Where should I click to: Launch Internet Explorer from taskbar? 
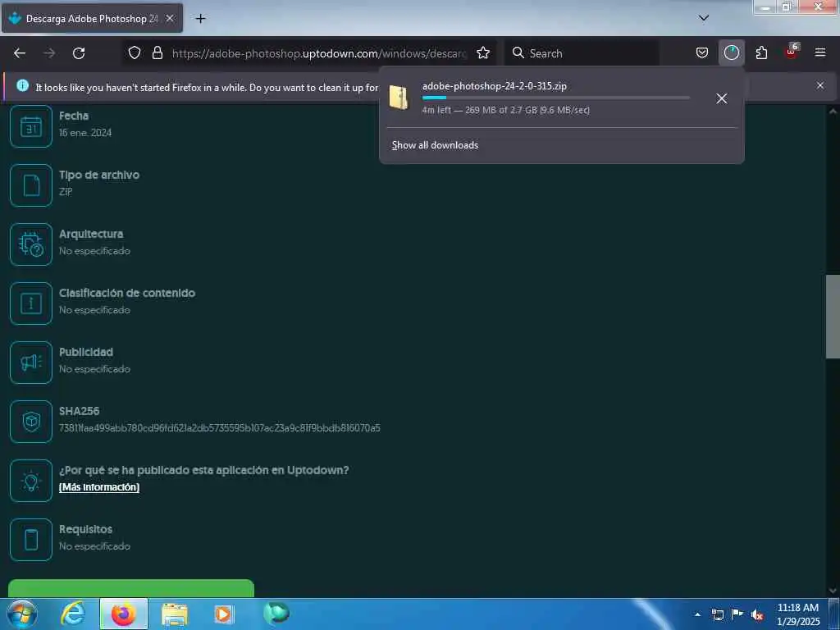tap(73, 614)
